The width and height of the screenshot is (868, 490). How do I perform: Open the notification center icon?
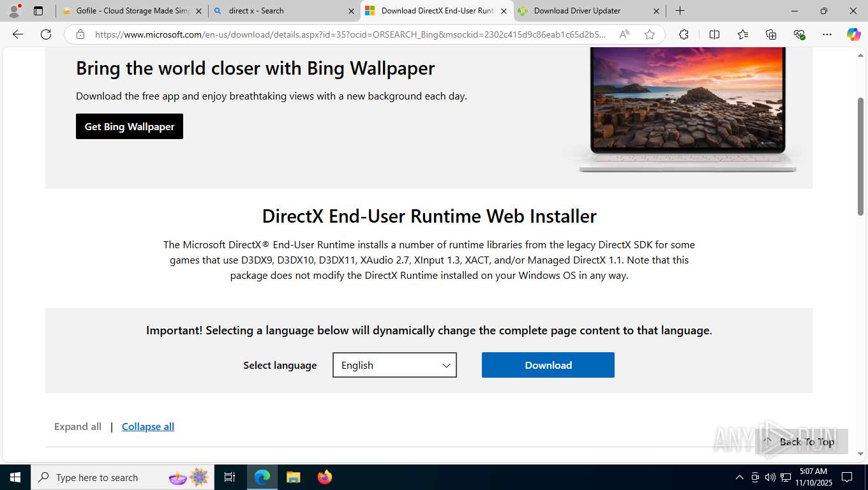[847, 477]
